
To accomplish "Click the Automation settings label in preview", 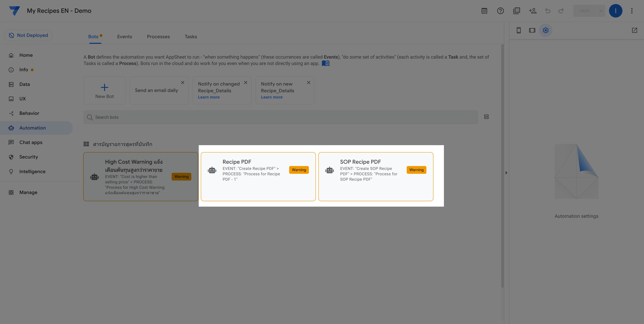I will 576,216.
